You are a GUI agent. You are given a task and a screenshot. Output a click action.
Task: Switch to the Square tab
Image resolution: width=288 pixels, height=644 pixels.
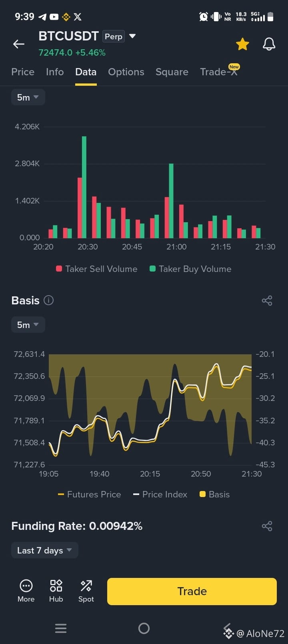(172, 72)
